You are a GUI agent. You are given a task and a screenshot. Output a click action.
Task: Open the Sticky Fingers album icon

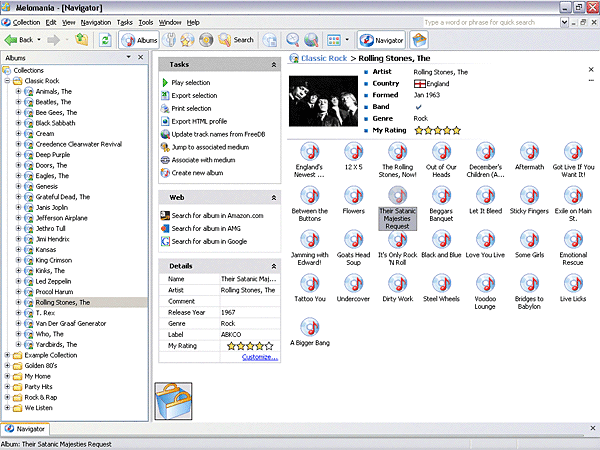[x=530, y=193]
